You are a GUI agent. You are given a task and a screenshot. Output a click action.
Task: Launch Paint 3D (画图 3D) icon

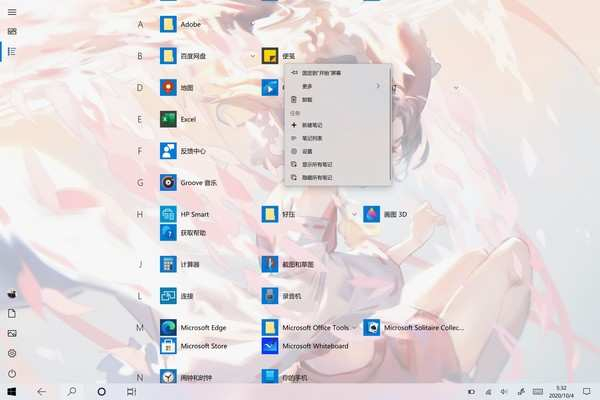coord(372,214)
